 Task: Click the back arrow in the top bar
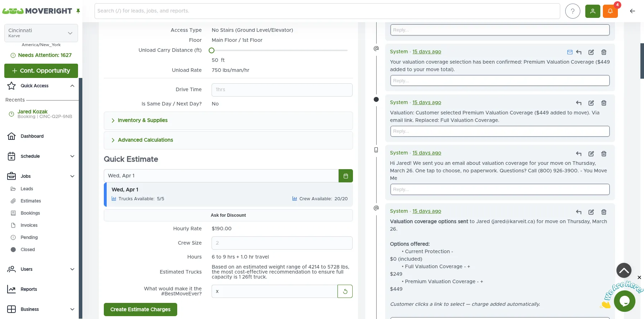633,11
